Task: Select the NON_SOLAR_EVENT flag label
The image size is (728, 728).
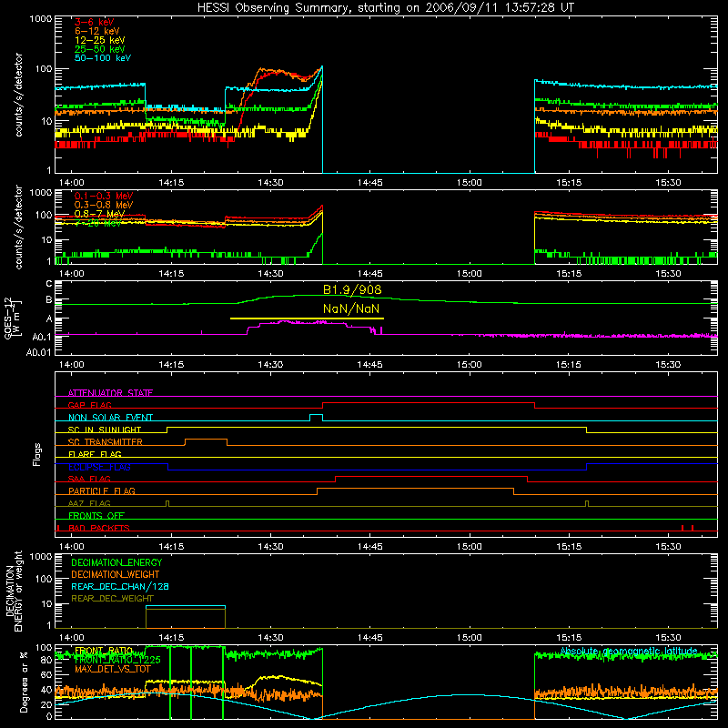Action: (110, 418)
